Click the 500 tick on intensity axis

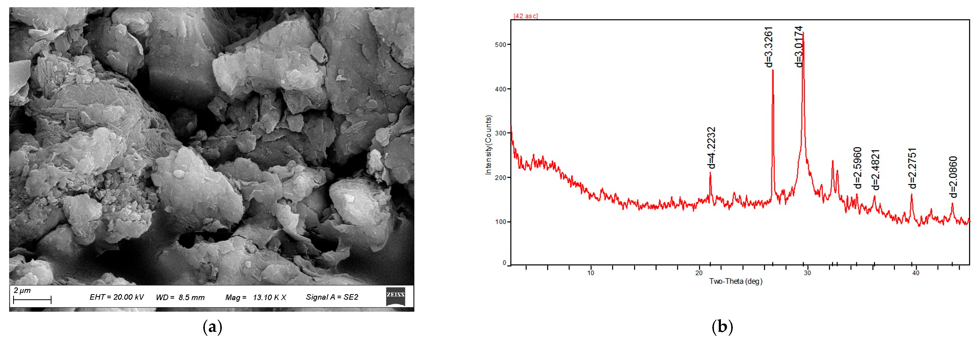click(500, 45)
